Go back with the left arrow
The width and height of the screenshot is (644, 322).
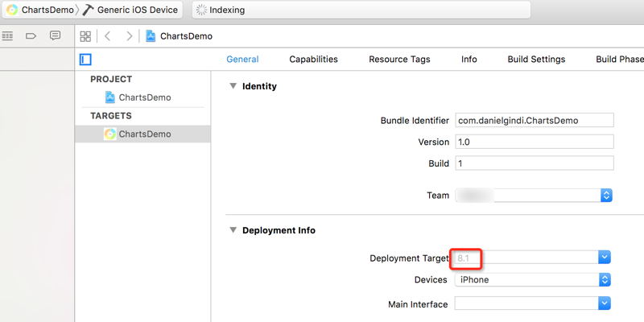(x=108, y=36)
